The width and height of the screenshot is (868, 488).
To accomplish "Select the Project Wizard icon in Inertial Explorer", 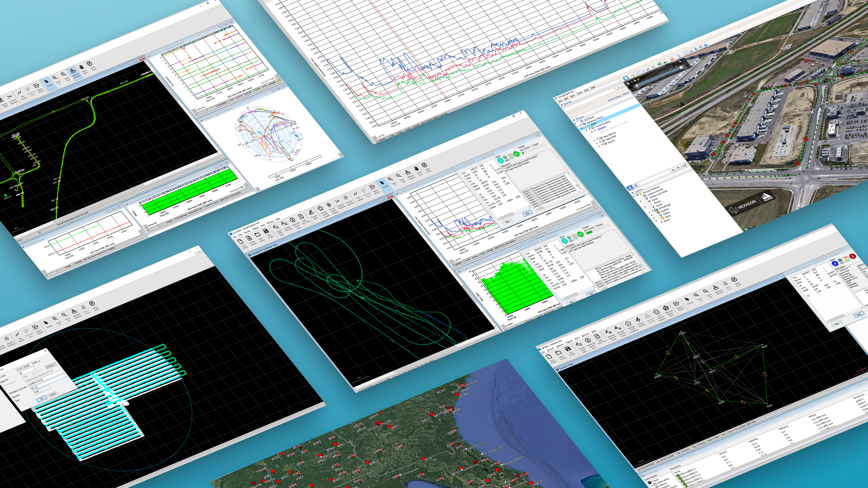I will point(249,238).
